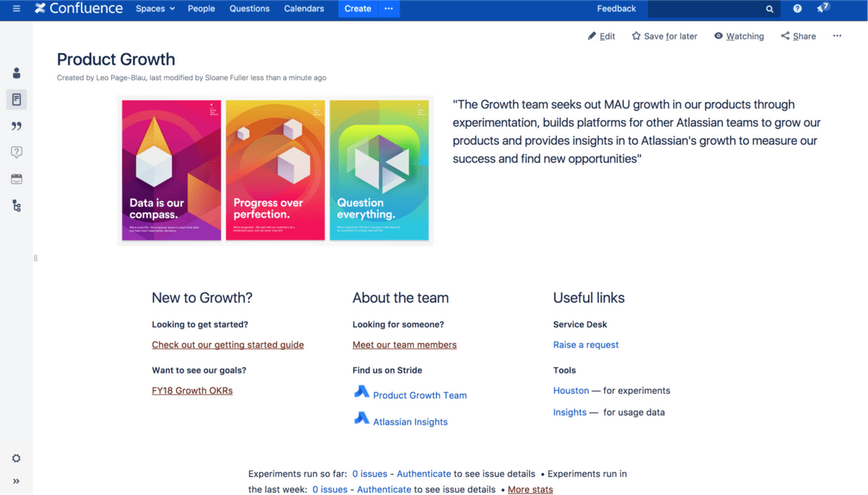Click the 'New to Growth?' heading
This screenshot has height=495, width=868.
point(202,298)
